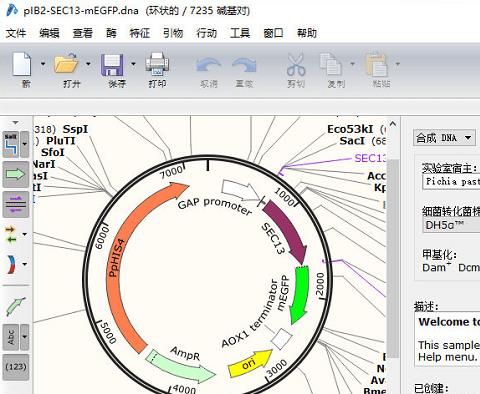The height and width of the screenshot is (394, 480).
Task: Expand the Copy dropdown arrow
Action: pos(352,63)
